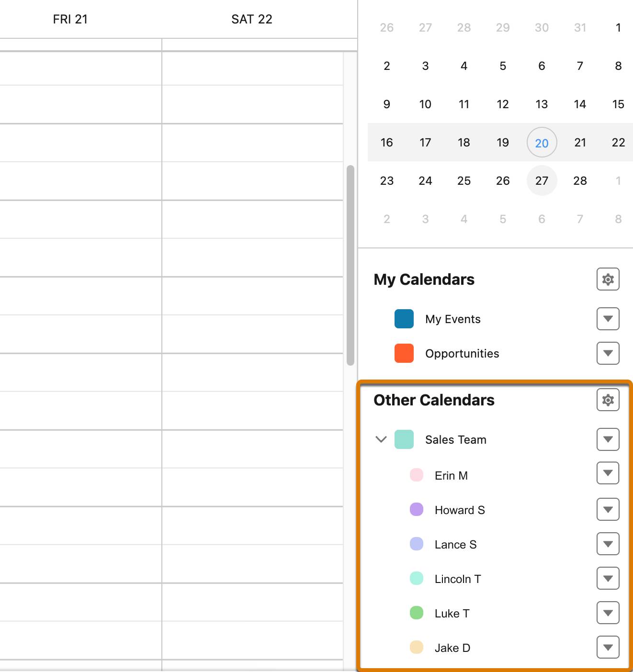Click the My Events blue color square

click(404, 319)
